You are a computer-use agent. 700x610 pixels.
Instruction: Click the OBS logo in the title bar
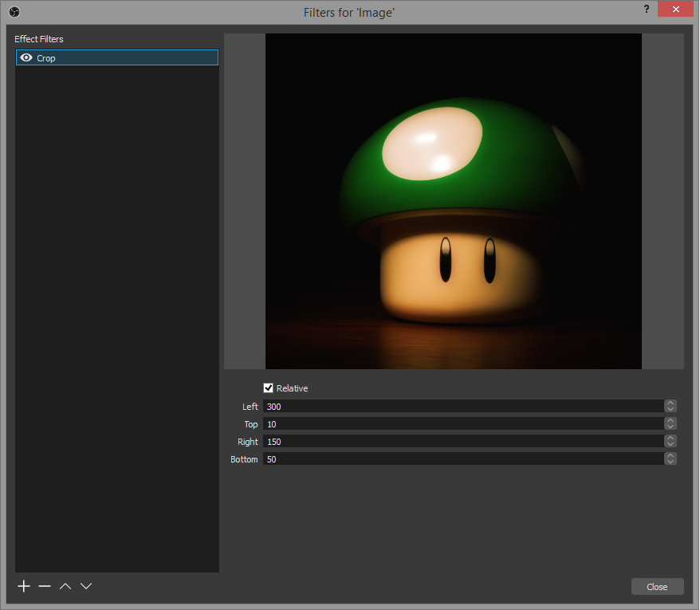coord(14,11)
